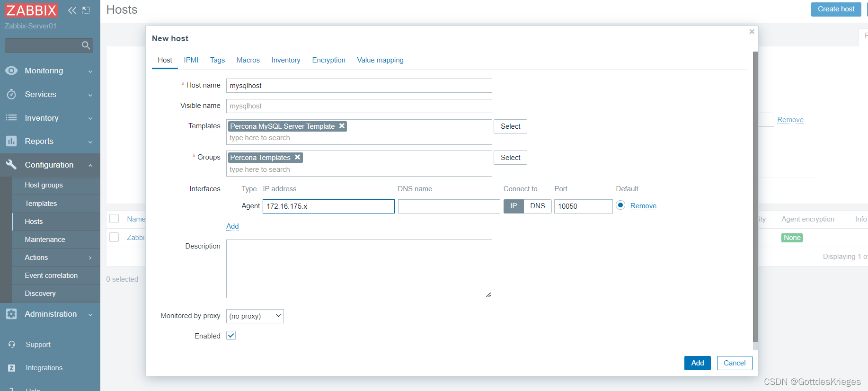Viewport: 868px width, 391px height.
Task: Expand the Administration menu chevron
Action: [x=90, y=314]
